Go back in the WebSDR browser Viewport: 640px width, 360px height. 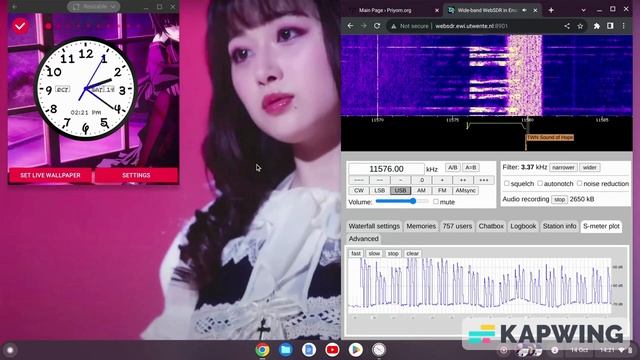[x=351, y=26]
